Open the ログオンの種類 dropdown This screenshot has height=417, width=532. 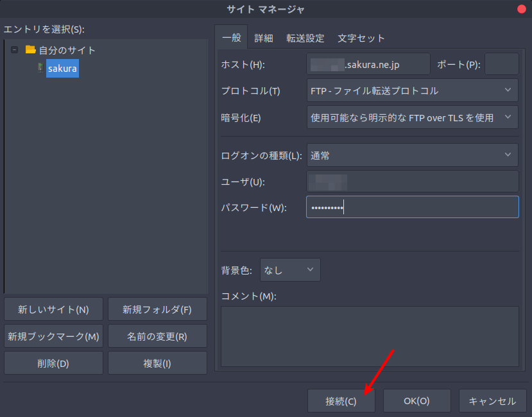pyautogui.click(x=412, y=155)
